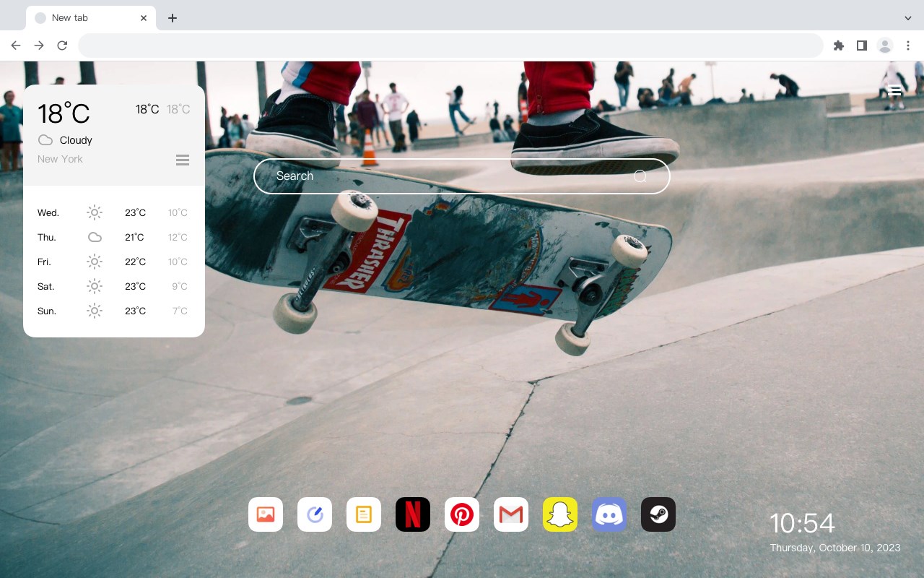Toggle the browser side panel
Image resolution: width=924 pixels, height=578 pixels.
(862, 46)
